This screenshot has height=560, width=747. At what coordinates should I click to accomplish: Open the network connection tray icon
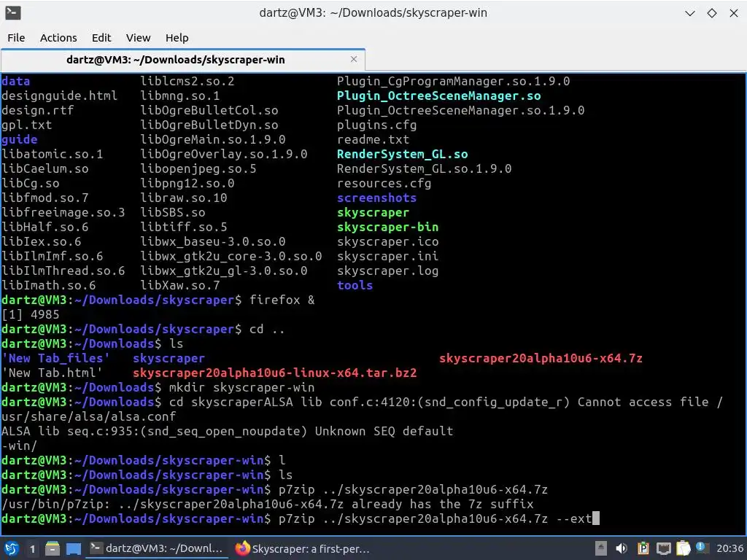(663, 548)
